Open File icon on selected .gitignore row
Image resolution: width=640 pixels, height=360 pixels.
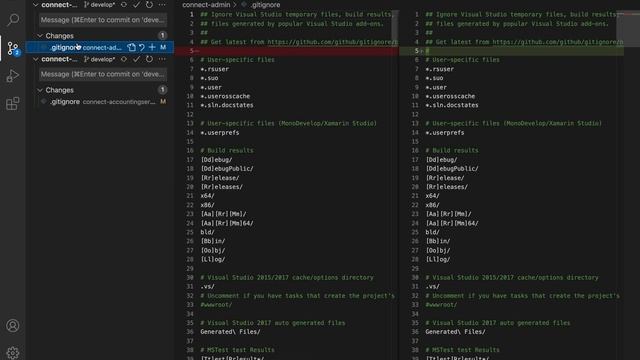click(x=131, y=47)
